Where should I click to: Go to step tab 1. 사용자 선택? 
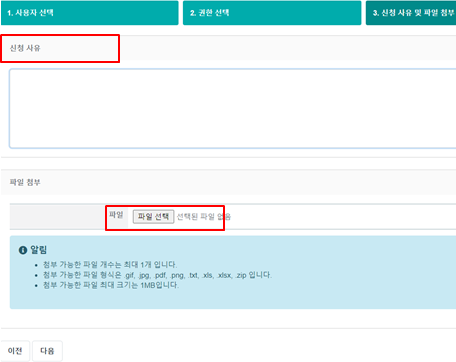89,13
